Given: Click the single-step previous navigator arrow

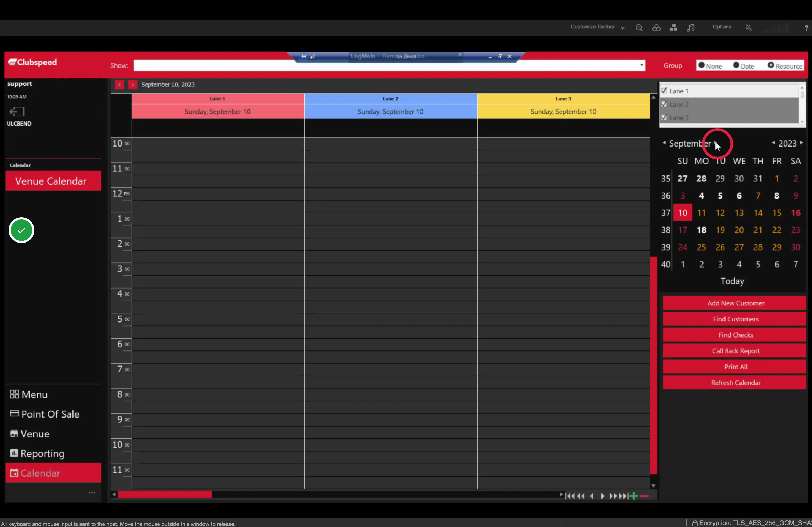Looking at the screenshot, I should tap(592, 496).
